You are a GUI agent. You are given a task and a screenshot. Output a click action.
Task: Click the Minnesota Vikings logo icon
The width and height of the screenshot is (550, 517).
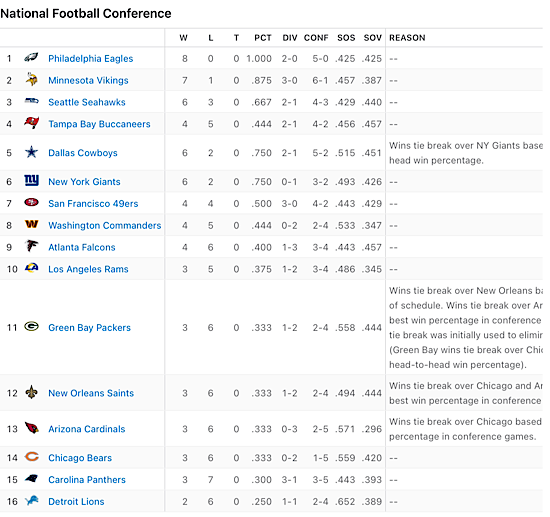[x=32, y=80]
